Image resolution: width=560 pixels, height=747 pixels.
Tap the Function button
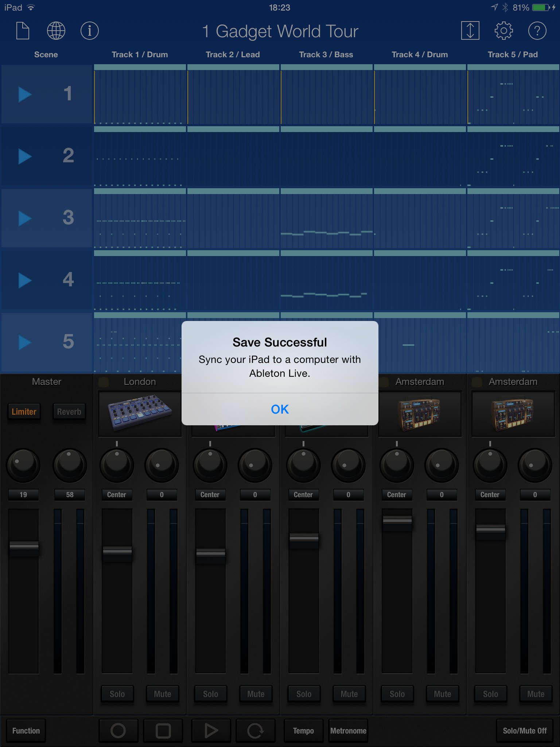tap(26, 731)
